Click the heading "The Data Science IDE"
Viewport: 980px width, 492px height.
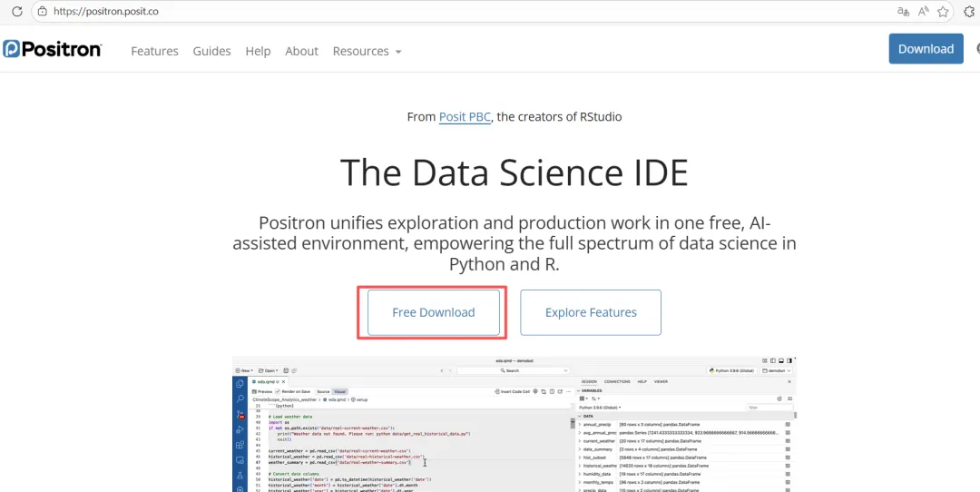click(x=514, y=172)
